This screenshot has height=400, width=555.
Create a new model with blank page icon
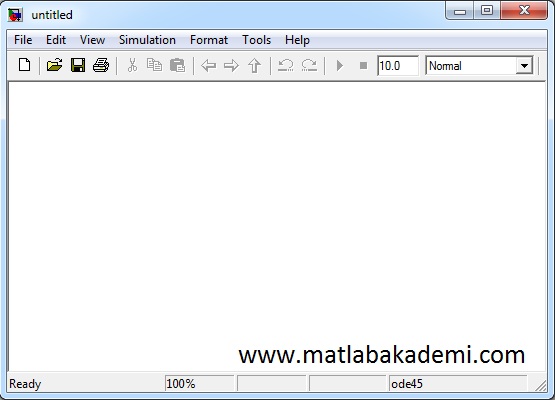(x=24, y=65)
